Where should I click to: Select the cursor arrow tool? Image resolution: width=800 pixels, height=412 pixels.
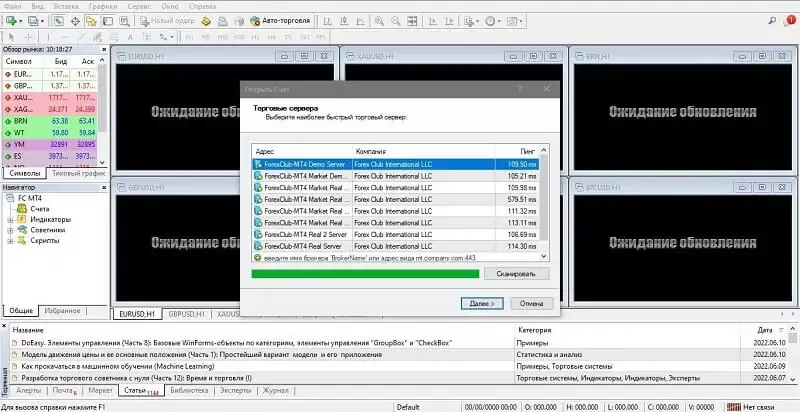tap(11, 37)
